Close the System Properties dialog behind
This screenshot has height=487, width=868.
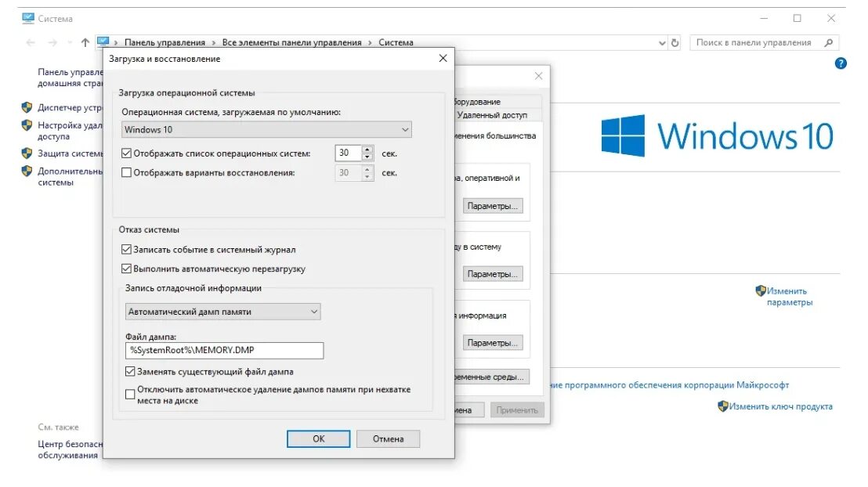(539, 76)
